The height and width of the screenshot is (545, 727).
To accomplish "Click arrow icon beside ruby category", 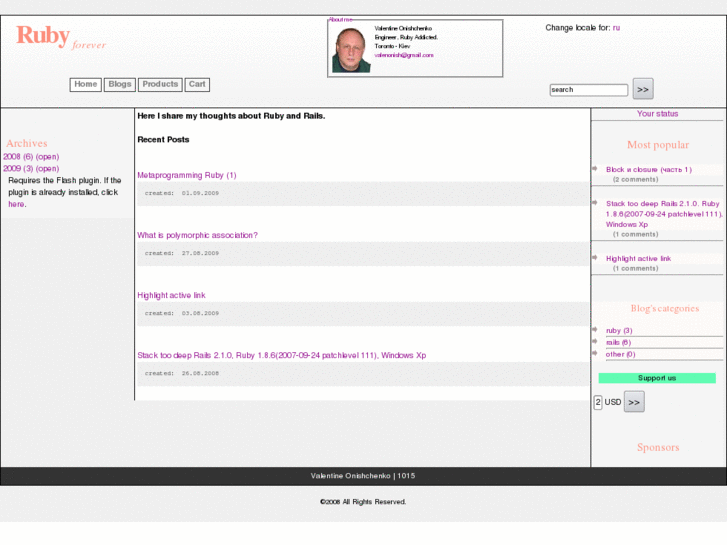I will 595,329.
